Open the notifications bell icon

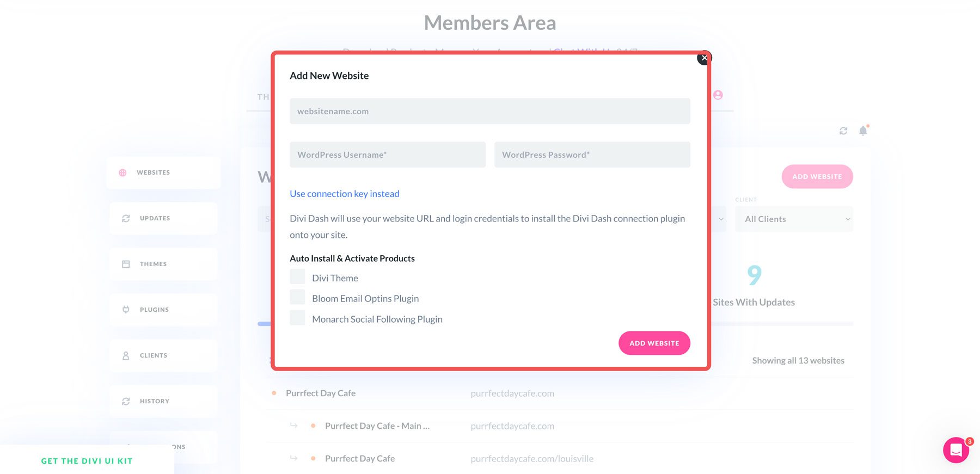coord(862,131)
